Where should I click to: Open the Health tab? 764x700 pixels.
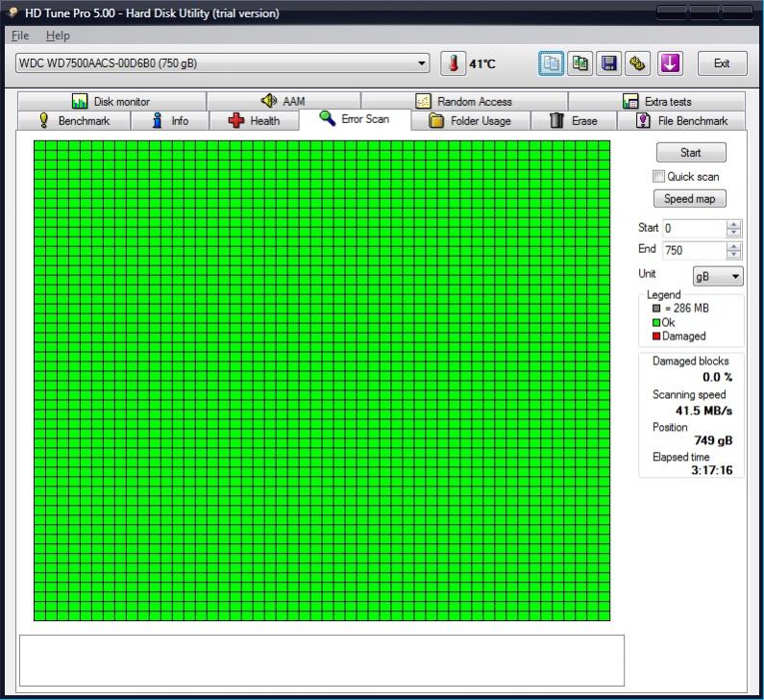click(254, 121)
